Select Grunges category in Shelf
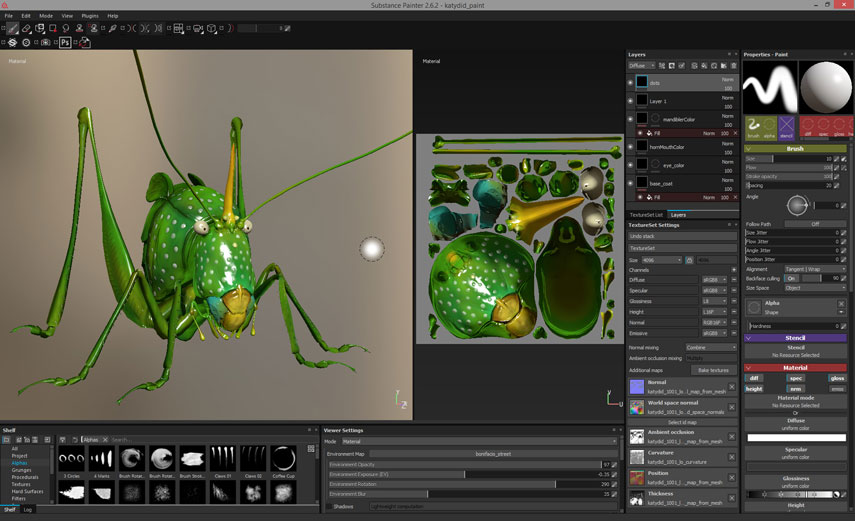 pos(22,470)
